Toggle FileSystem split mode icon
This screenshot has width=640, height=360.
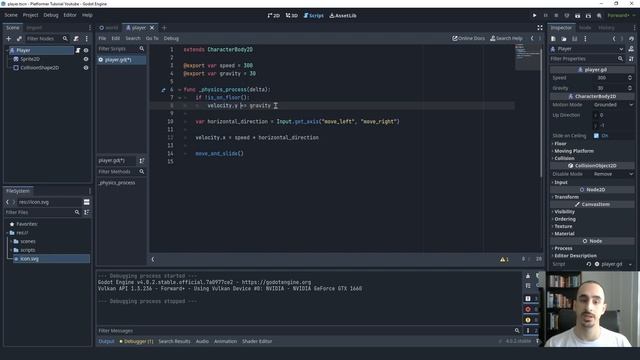[x=87, y=202]
